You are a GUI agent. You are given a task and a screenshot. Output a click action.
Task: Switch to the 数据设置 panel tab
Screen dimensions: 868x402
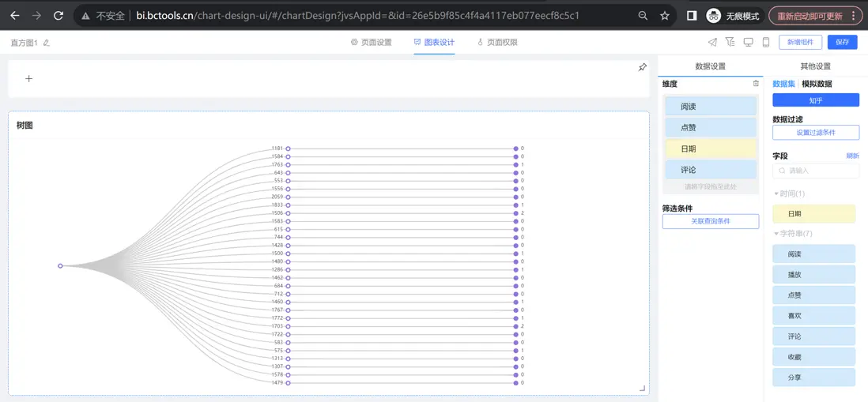(x=710, y=66)
